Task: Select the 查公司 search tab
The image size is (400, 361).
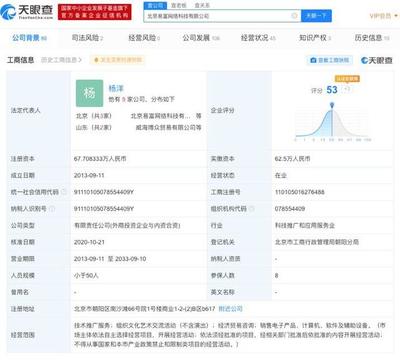Action: pyautogui.click(x=155, y=5)
